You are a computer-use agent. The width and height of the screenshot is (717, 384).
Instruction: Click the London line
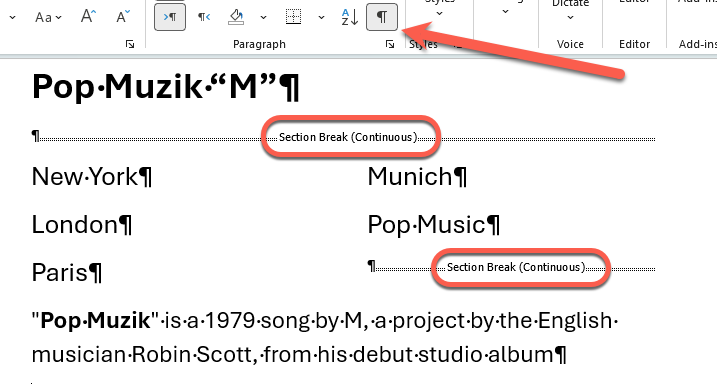pos(81,224)
